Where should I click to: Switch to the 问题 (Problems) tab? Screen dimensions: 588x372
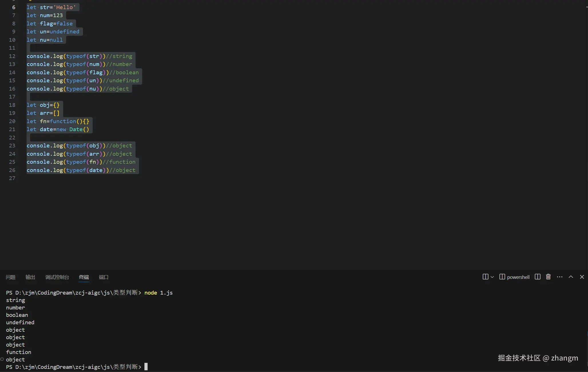point(11,277)
